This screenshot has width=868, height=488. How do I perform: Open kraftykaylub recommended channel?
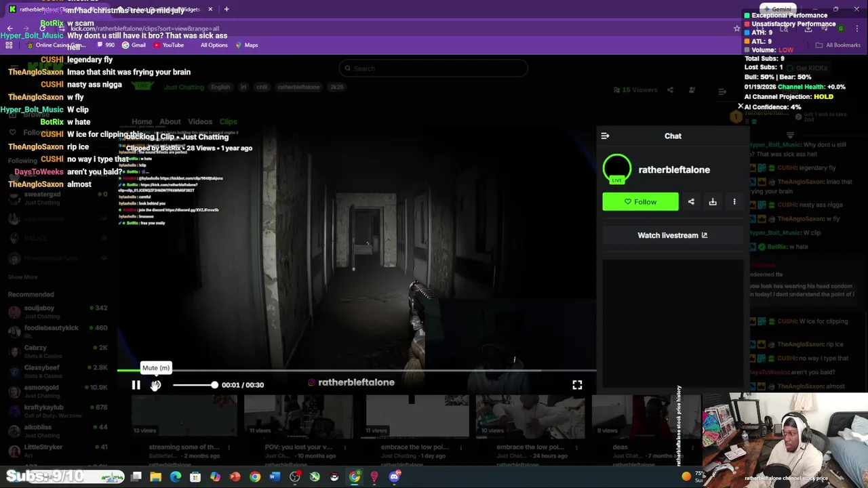pos(58,411)
